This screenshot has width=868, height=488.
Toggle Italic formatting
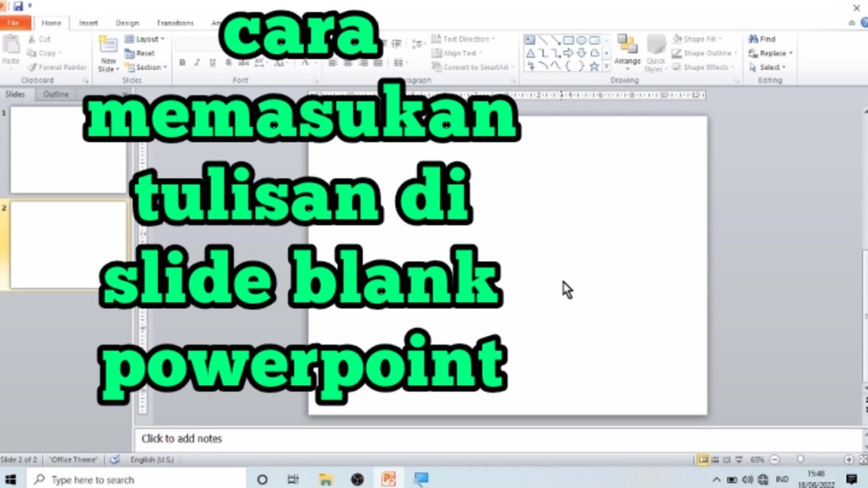coord(197,62)
